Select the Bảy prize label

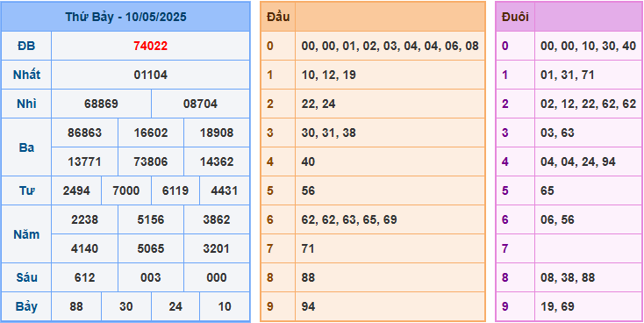(x=26, y=306)
